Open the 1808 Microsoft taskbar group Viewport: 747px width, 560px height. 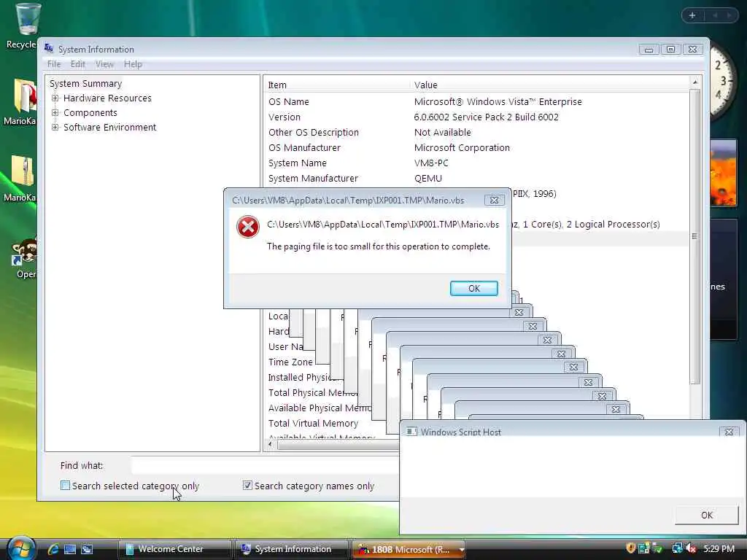tap(409, 549)
